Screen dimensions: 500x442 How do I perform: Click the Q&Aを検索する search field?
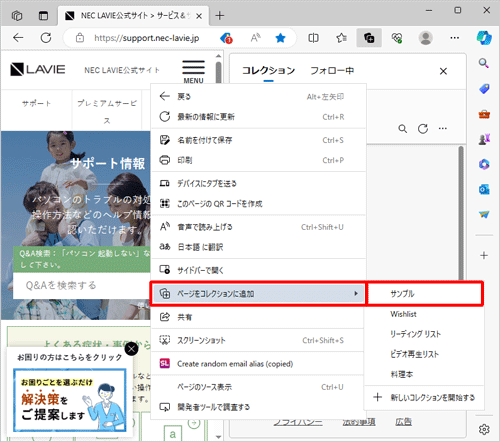point(82,286)
